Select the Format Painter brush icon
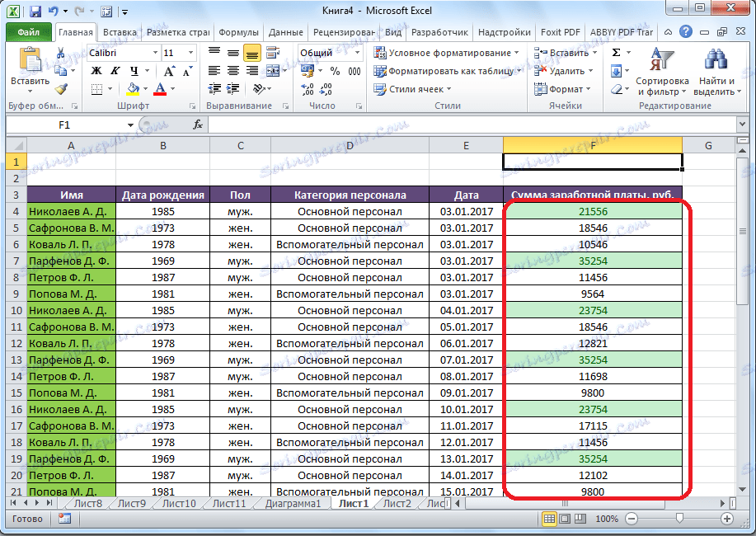The width and height of the screenshot is (756, 536). click(61, 88)
